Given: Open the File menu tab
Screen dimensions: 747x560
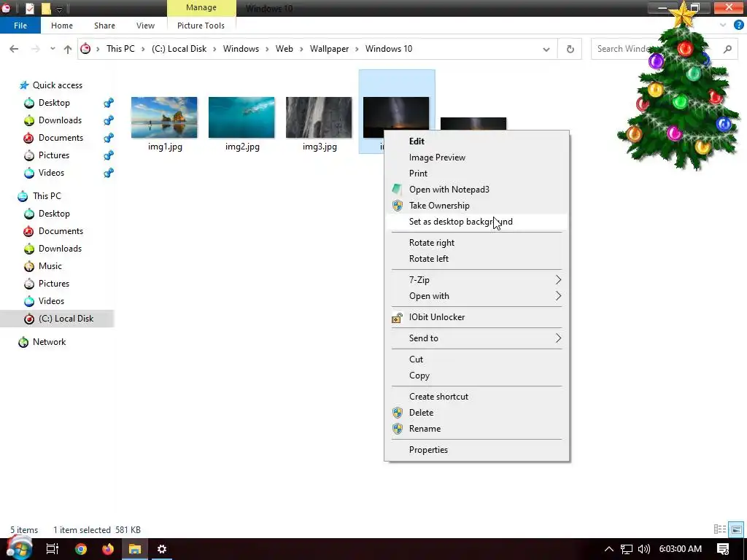Looking at the screenshot, I should (x=20, y=26).
